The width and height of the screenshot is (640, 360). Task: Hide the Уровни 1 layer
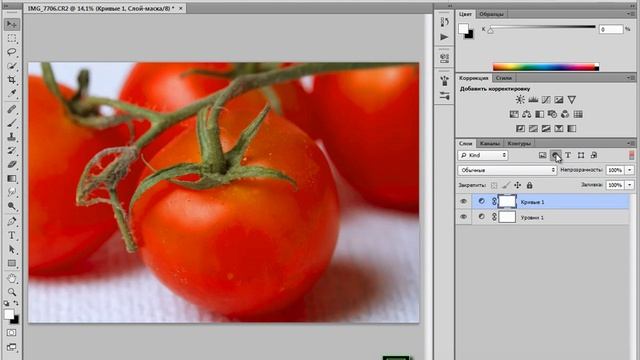tap(463, 217)
